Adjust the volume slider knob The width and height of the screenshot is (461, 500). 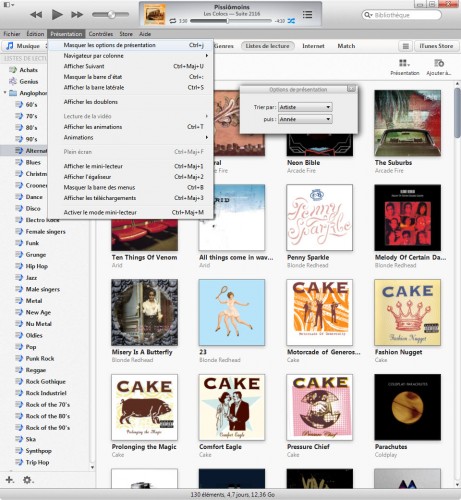pos(111,14)
